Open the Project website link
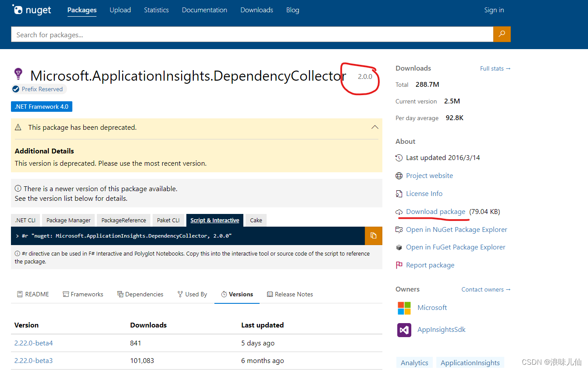This screenshot has width=588, height=370. click(429, 176)
